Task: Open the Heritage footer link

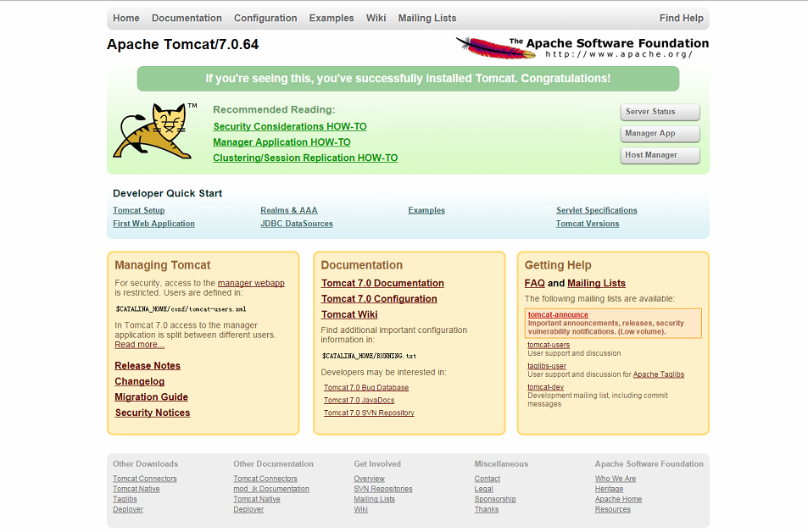Action: click(x=609, y=489)
